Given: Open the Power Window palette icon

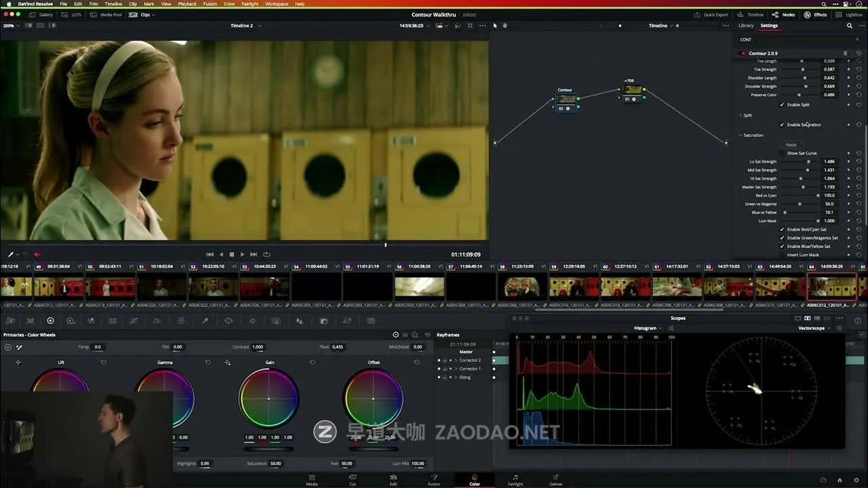Looking at the screenshot, I should (x=229, y=321).
